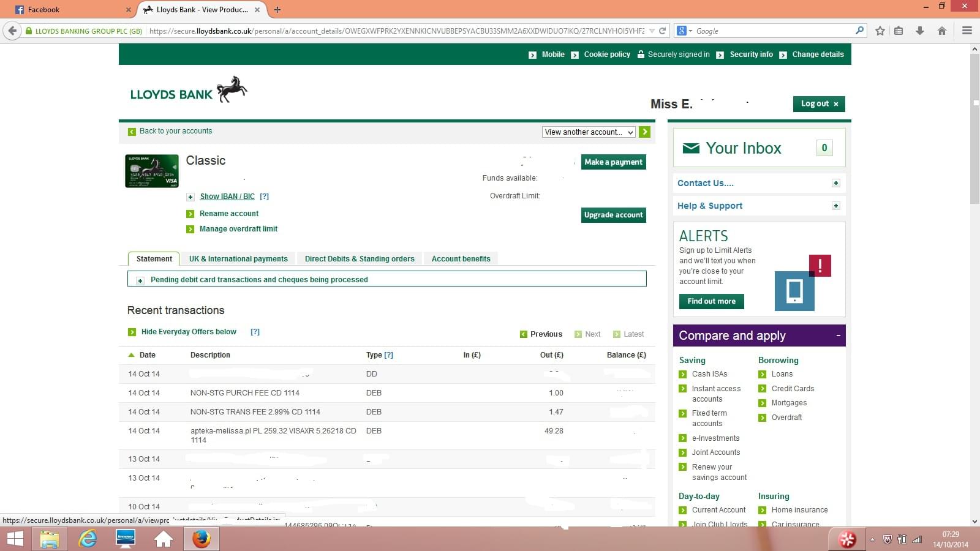Open the Type column help [?] link
The width and height of the screenshot is (980, 551).
389,355
